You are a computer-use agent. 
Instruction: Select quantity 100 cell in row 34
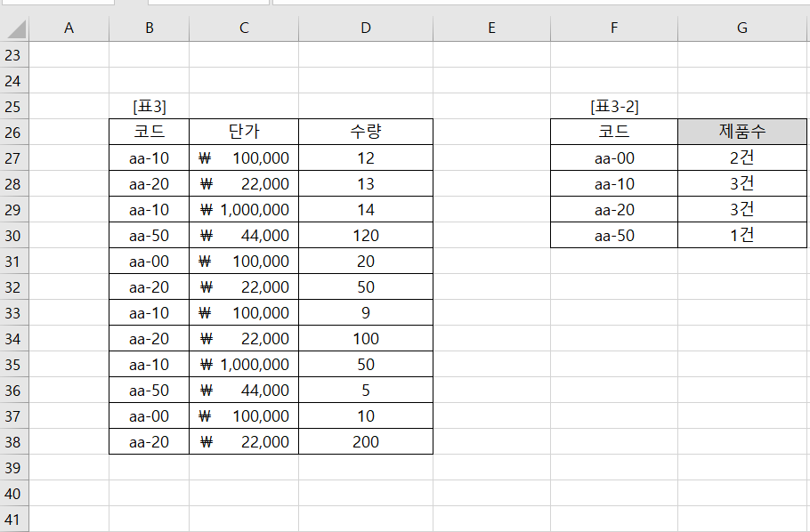(x=366, y=339)
